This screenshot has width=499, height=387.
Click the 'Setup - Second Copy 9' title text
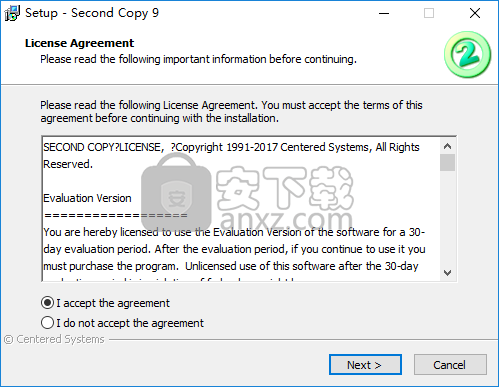[92, 13]
